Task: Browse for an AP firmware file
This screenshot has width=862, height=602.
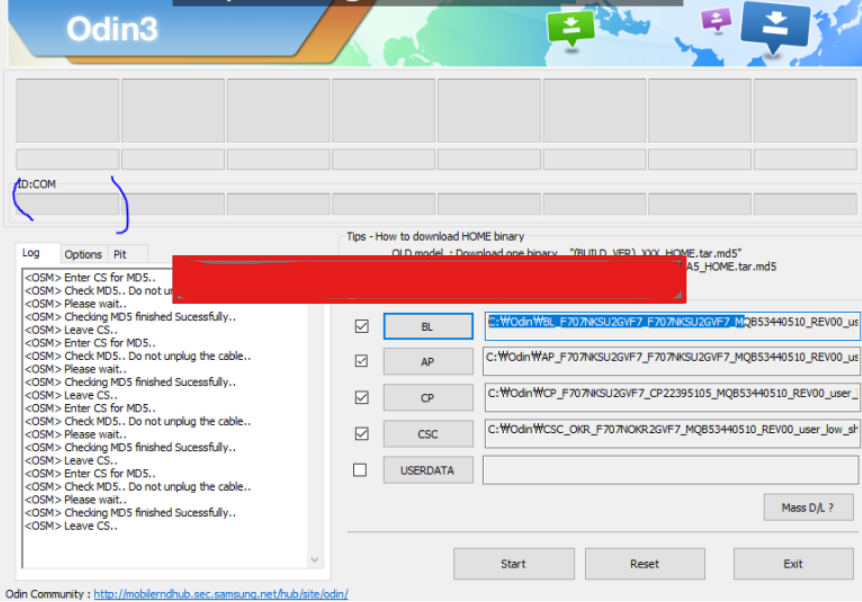Action: (x=428, y=362)
